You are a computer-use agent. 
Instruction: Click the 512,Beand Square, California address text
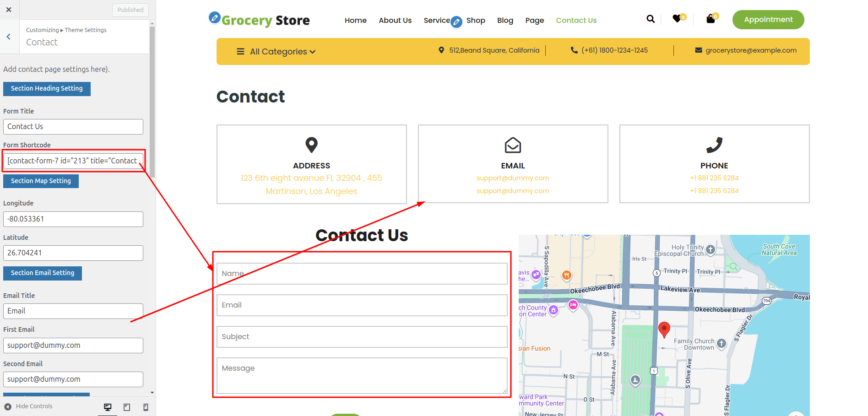494,50
